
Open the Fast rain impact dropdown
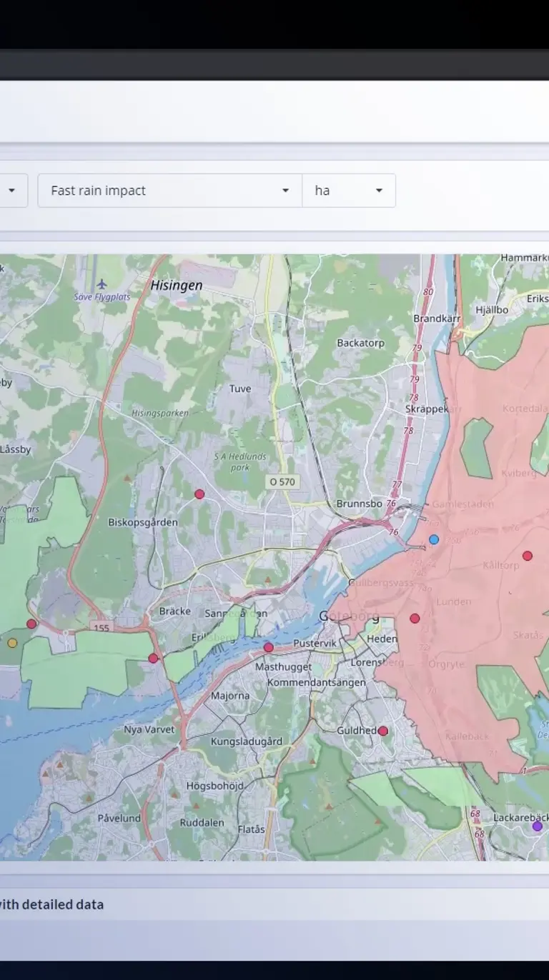[169, 191]
